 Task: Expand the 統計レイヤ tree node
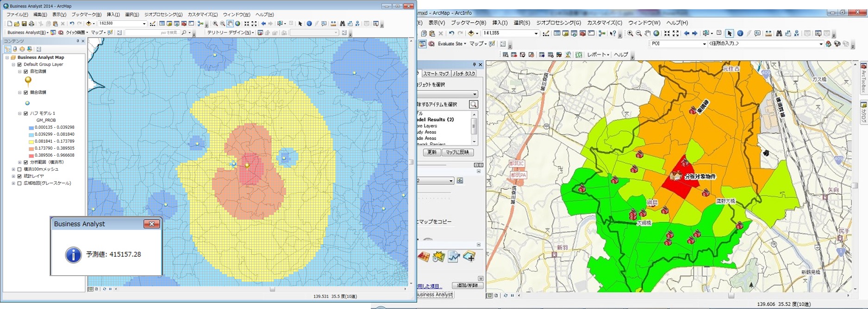(x=13, y=177)
